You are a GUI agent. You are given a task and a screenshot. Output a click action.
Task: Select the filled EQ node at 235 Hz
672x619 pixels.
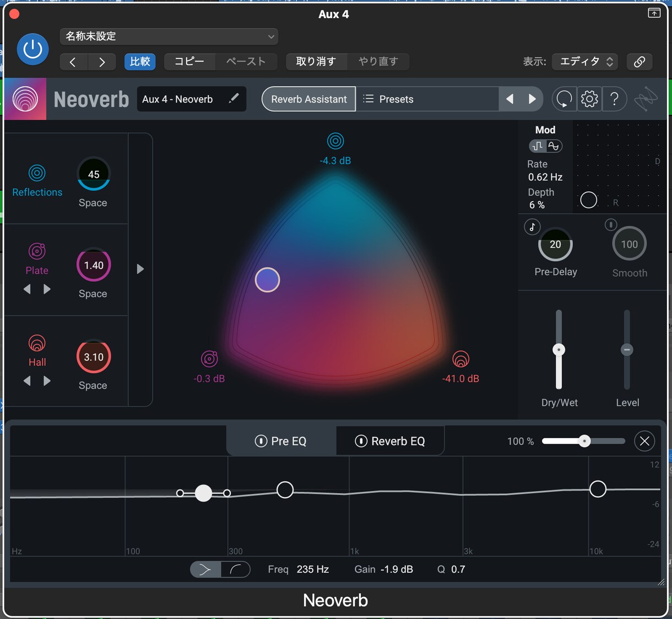(x=203, y=493)
